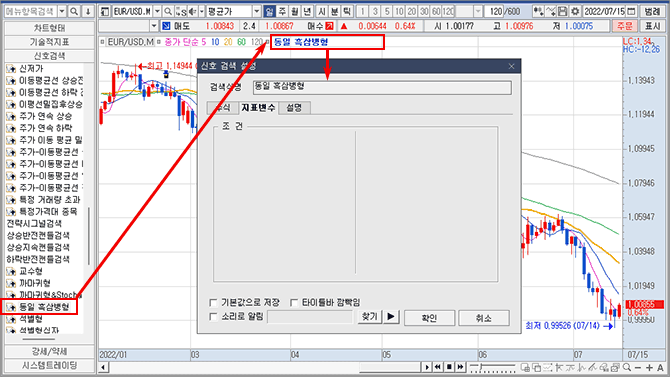Open chart settings gear icon
The image size is (670, 377).
tap(575, 11)
